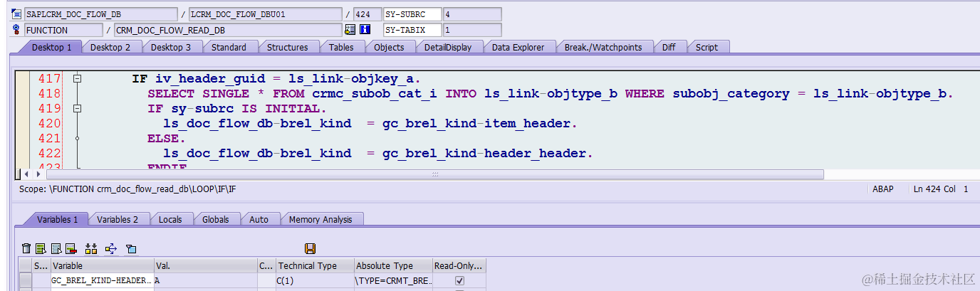Screen dimensions: 980x291
Task: Click the debugger icon beside FUNCTION field
Action: (17, 30)
